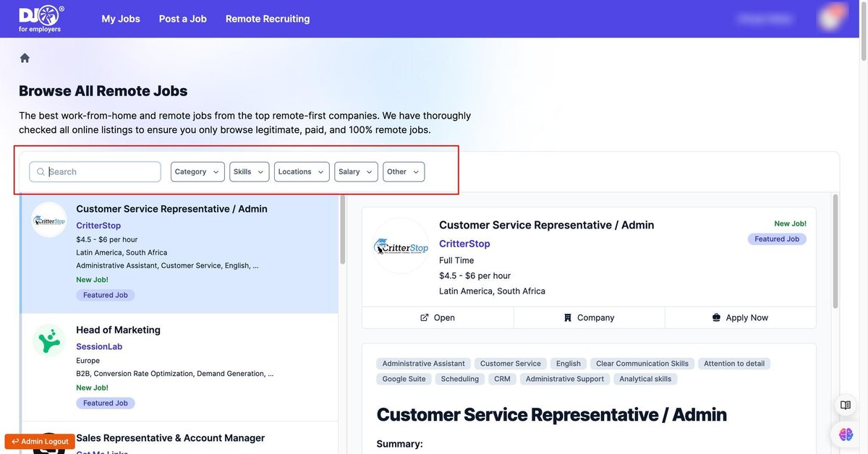Screen dimensions: 868x454
Task: Click the large CritterStop logo in details
Action: coord(401,246)
